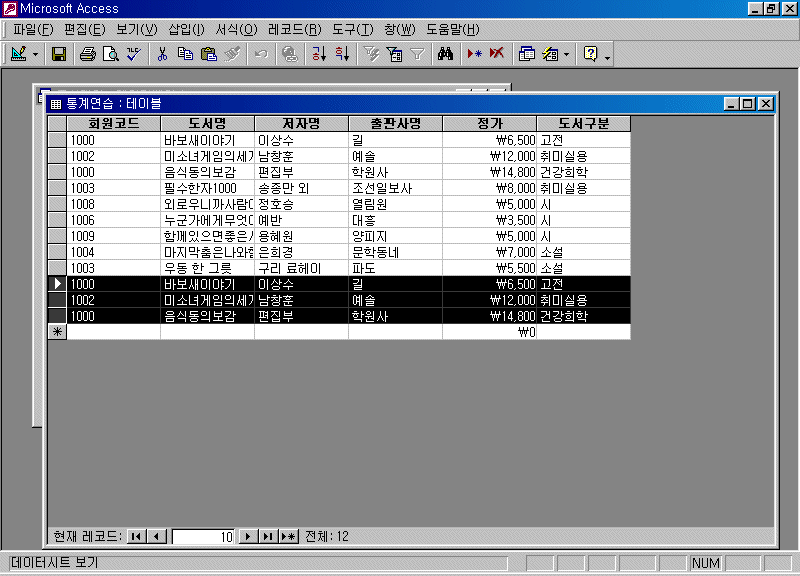
Task: Click the New Object icon
Action: pos(551,54)
